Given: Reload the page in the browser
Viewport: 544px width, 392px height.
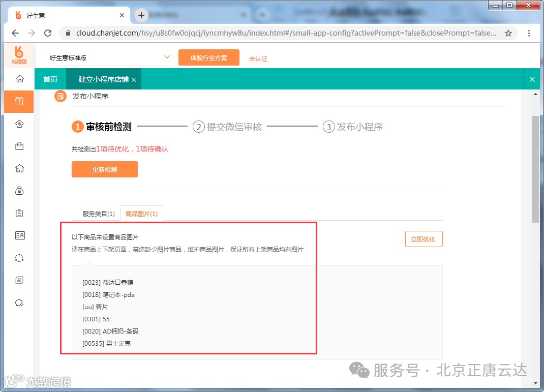Looking at the screenshot, I should [48, 33].
